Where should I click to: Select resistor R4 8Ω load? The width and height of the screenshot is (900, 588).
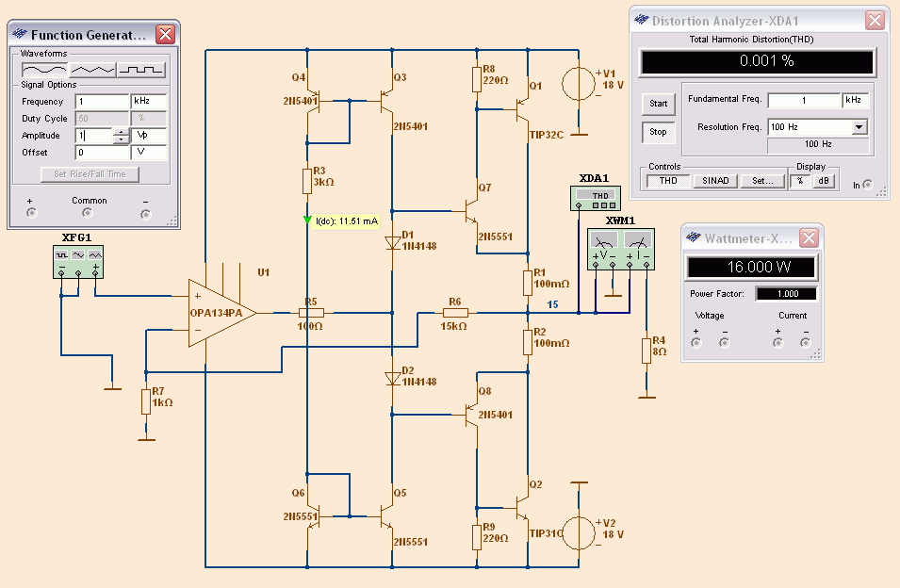click(x=646, y=351)
